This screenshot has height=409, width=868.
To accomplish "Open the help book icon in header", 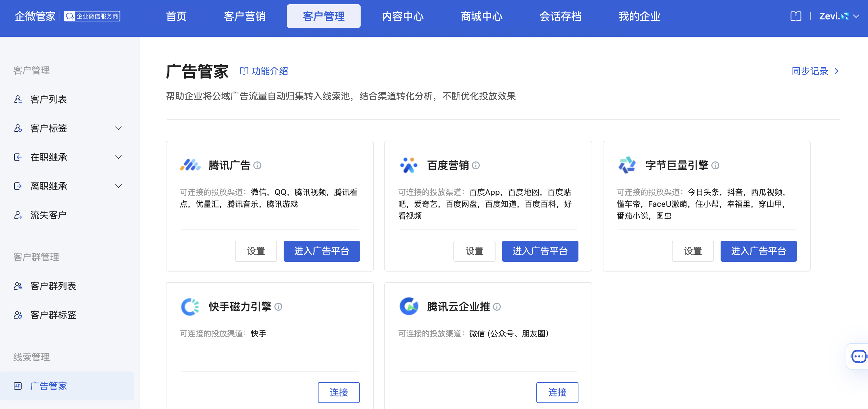I will [796, 16].
